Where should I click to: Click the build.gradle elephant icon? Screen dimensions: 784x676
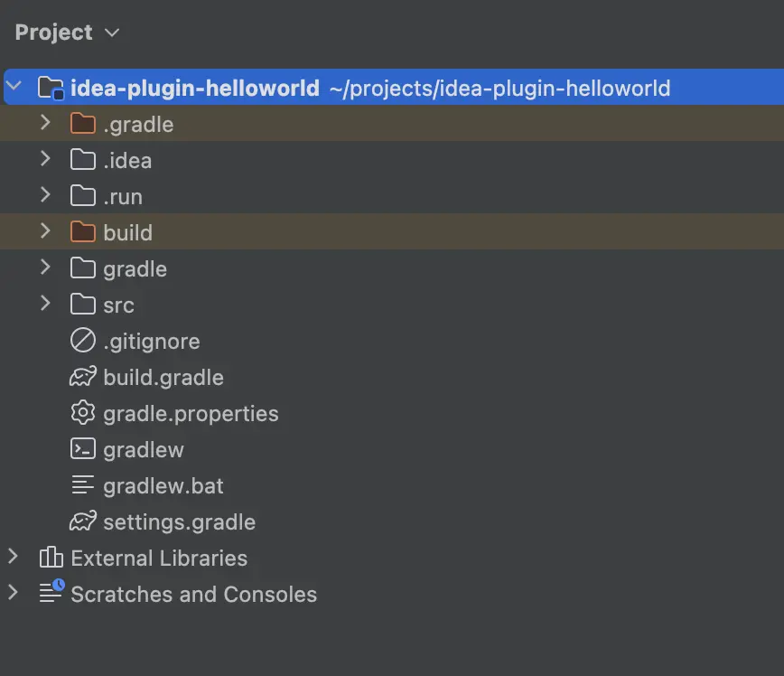click(83, 377)
